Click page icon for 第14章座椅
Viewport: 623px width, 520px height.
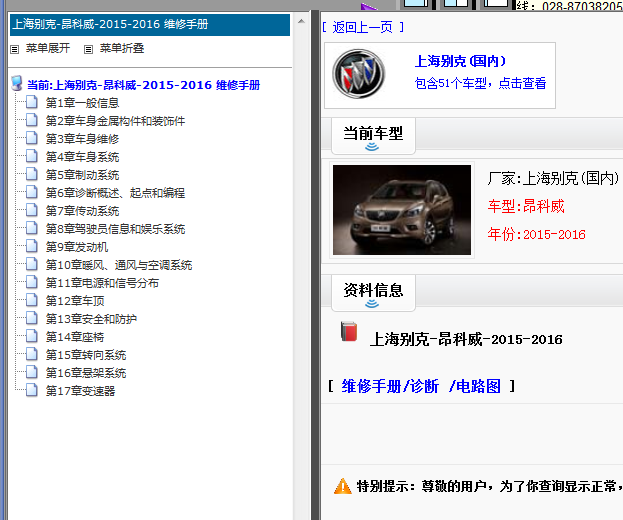32,336
